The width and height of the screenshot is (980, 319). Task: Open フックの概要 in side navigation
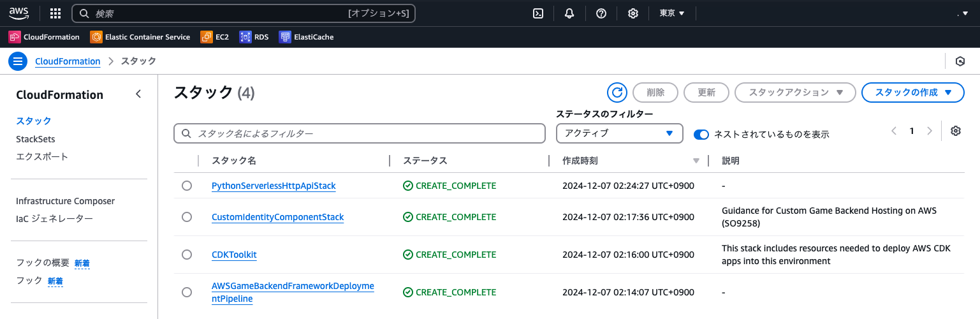coord(43,262)
